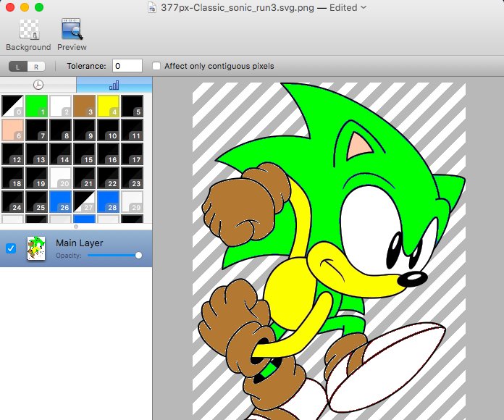Click the document file icon in title bar
Screen dimensions: 504x420
click(x=152, y=7)
